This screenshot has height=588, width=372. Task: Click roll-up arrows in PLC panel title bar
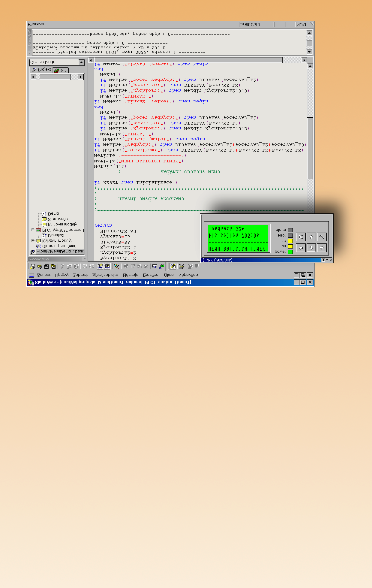tap(323, 260)
